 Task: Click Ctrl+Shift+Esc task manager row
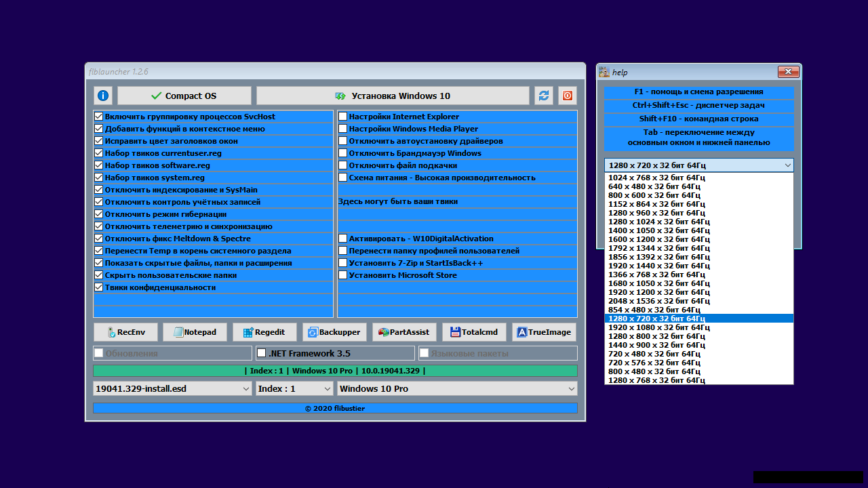tap(698, 106)
